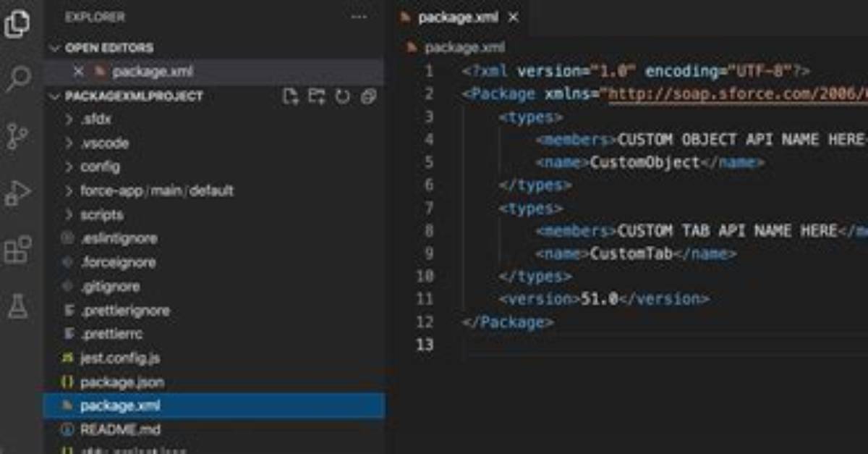Image resolution: width=868 pixels, height=454 pixels.
Task: Open the Explorer view in activity bar
Action: coord(17,23)
